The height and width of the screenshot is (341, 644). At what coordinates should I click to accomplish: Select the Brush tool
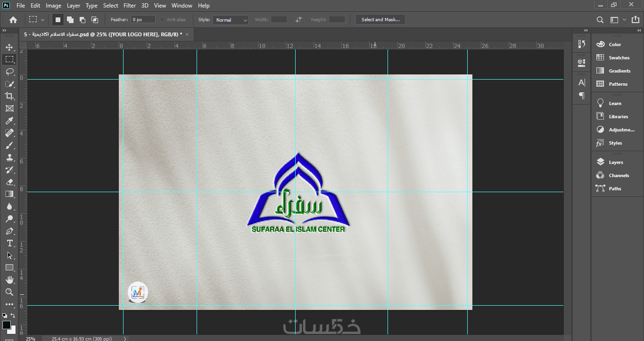tap(9, 146)
